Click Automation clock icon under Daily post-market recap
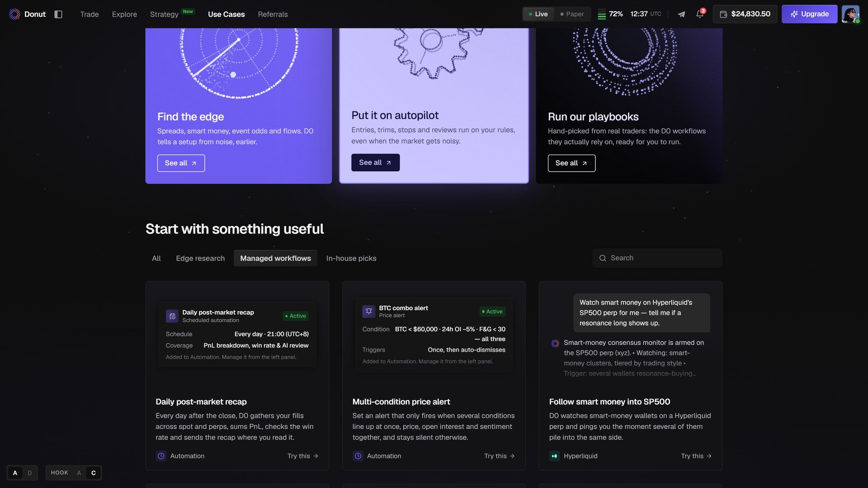This screenshot has width=868, height=488. 161,456
